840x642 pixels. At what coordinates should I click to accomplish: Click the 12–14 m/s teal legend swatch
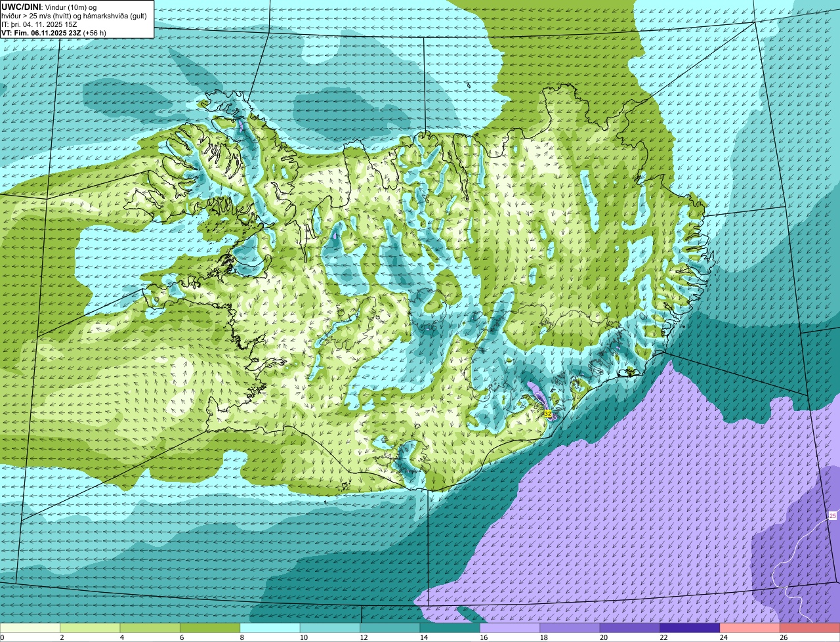coord(390,628)
